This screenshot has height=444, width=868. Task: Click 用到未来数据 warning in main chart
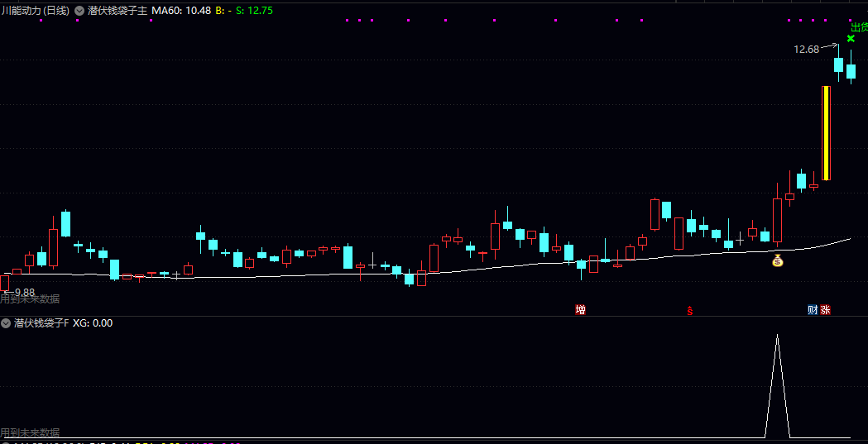(x=30, y=299)
